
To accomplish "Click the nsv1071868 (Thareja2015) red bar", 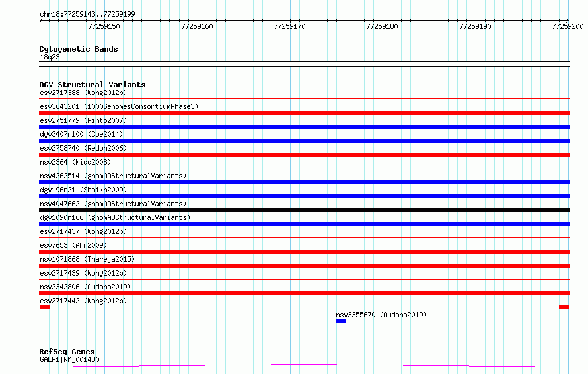I will (x=304, y=266).
